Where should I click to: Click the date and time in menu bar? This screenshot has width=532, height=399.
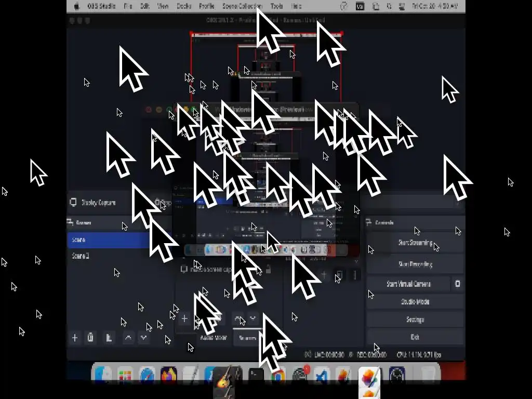(435, 6)
